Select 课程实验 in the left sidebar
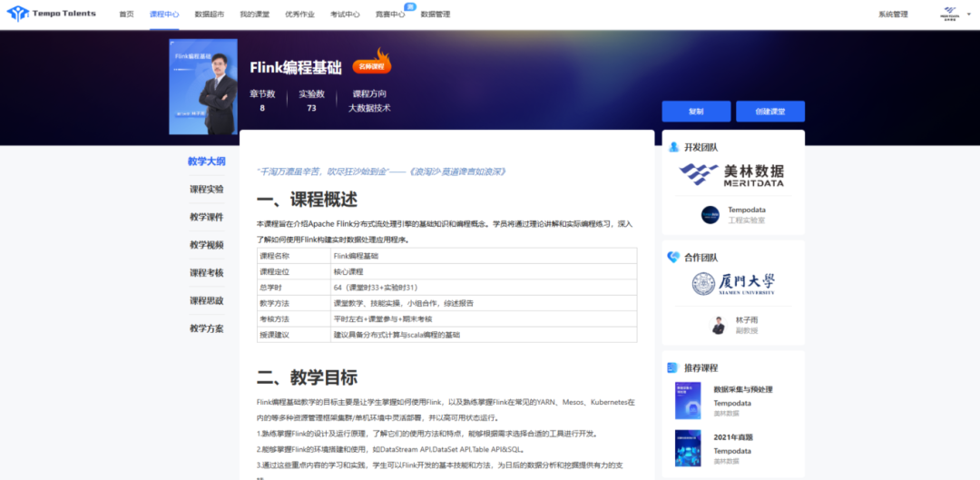The height and width of the screenshot is (480, 980). tap(206, 190)
